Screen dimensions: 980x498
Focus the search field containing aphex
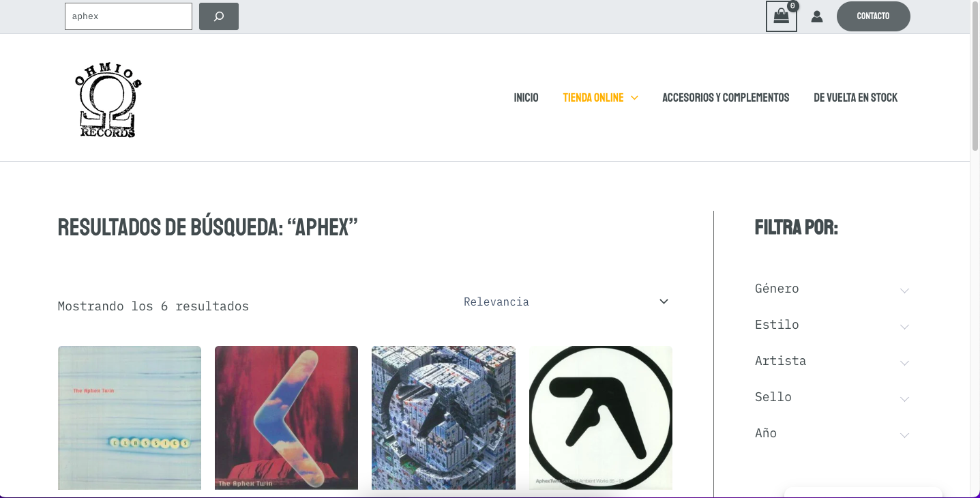point(128,16)
